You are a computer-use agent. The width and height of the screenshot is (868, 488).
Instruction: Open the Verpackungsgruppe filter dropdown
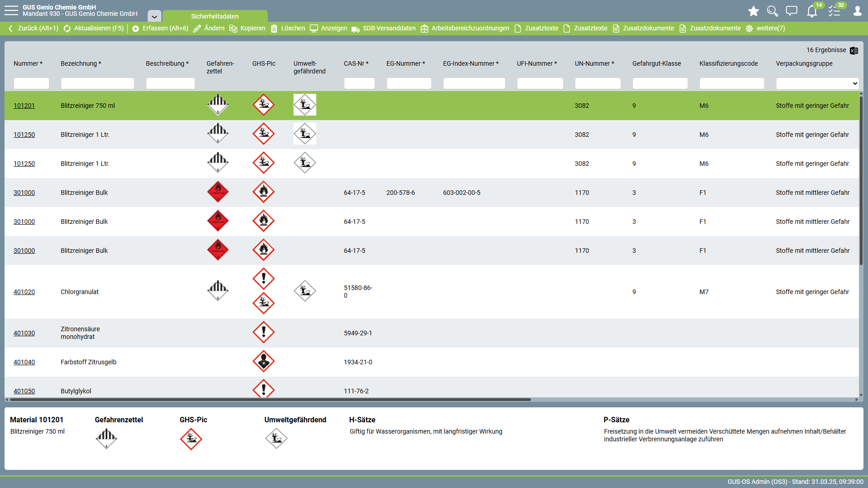coord(817,83)
